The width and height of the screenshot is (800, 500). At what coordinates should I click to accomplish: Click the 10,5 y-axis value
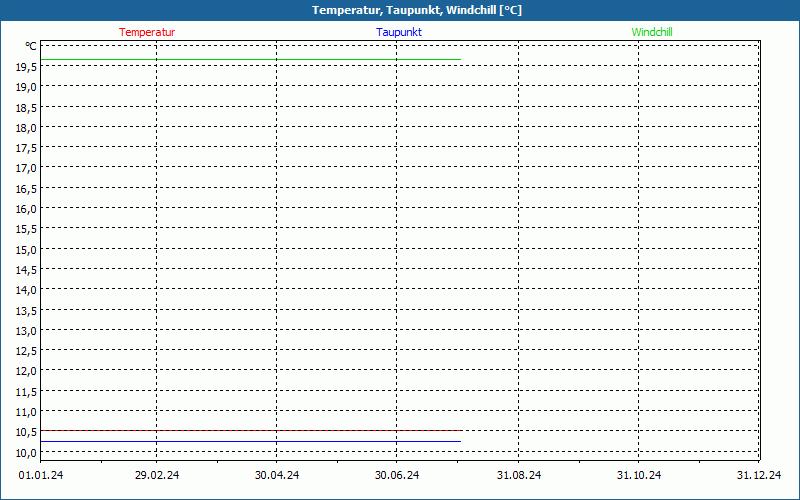[x=26, y=432]
